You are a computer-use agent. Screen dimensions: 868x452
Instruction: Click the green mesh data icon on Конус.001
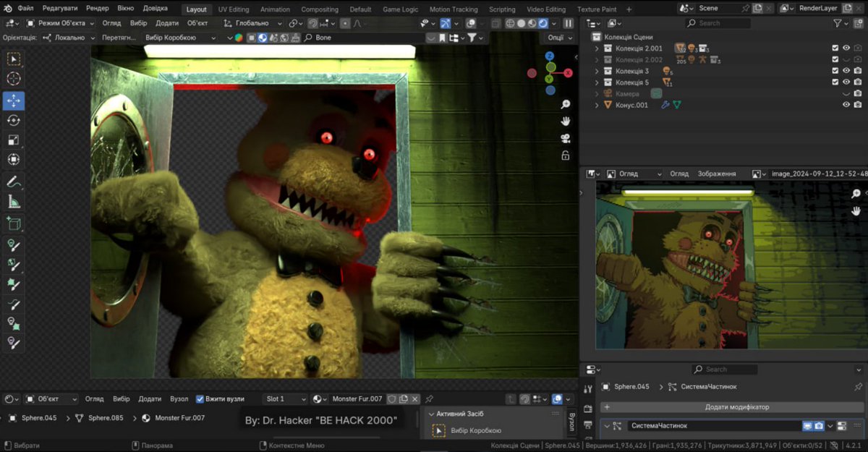[x=677, y=105]
